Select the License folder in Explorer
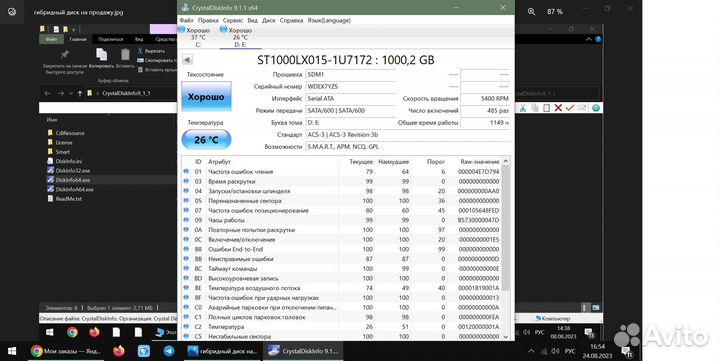Viewport: 720px width, 361px height. tap(60, 142)
